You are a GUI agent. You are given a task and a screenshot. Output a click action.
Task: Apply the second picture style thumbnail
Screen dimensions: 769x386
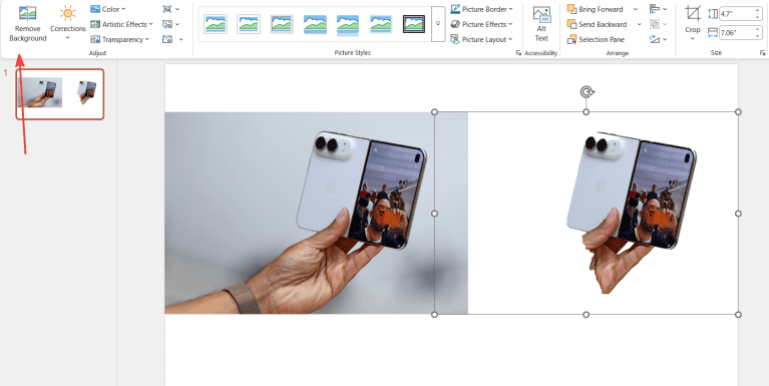(249, 24)
